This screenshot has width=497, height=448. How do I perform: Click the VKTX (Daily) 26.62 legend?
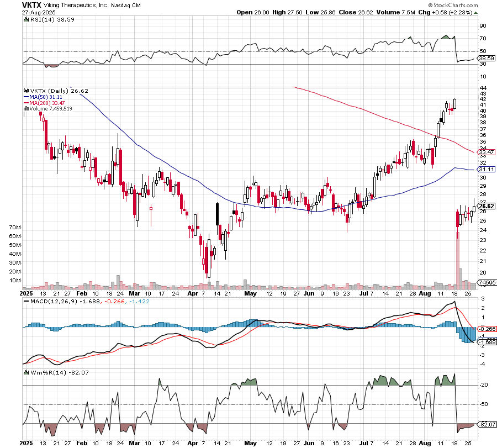[59, 91]
